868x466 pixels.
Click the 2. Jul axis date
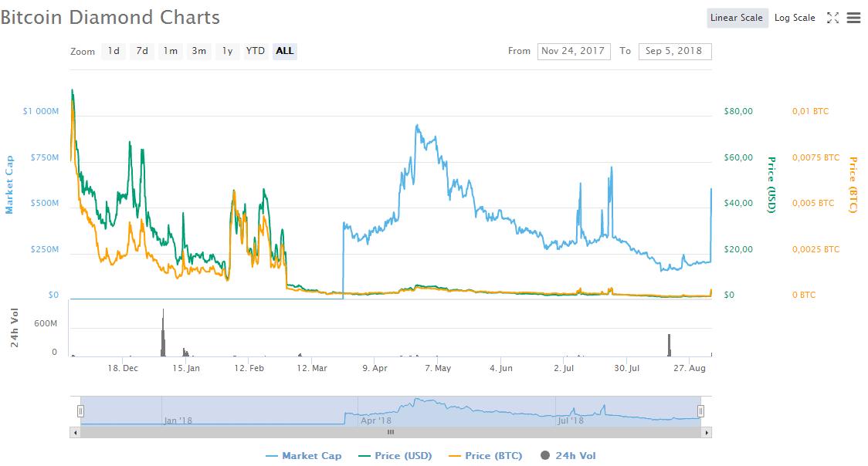[564, 368]
